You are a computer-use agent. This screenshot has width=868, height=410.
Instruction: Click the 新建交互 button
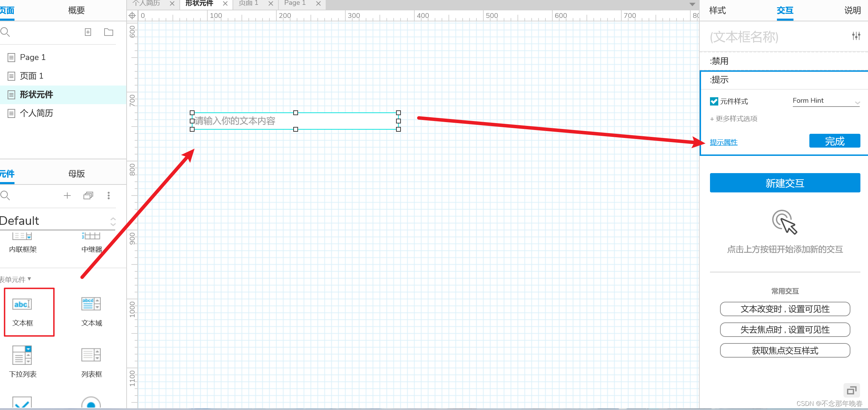[785, 183]
